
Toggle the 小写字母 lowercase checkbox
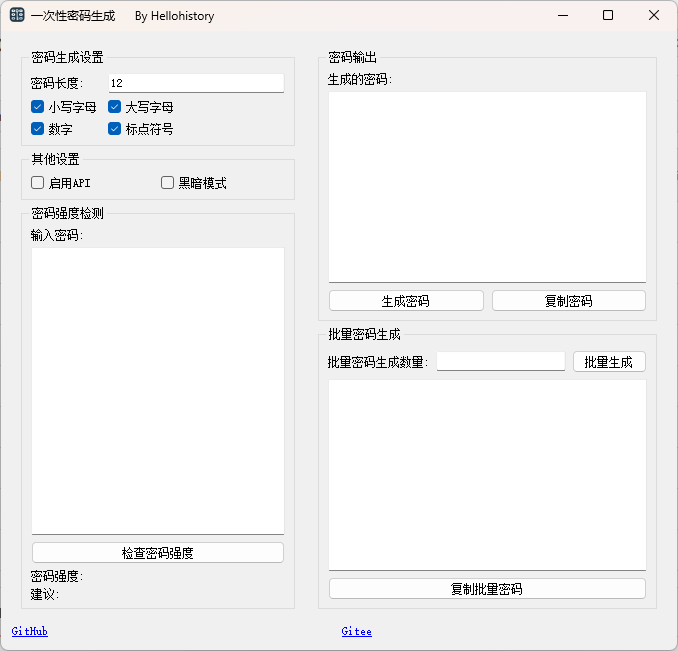tap(38, 107)
